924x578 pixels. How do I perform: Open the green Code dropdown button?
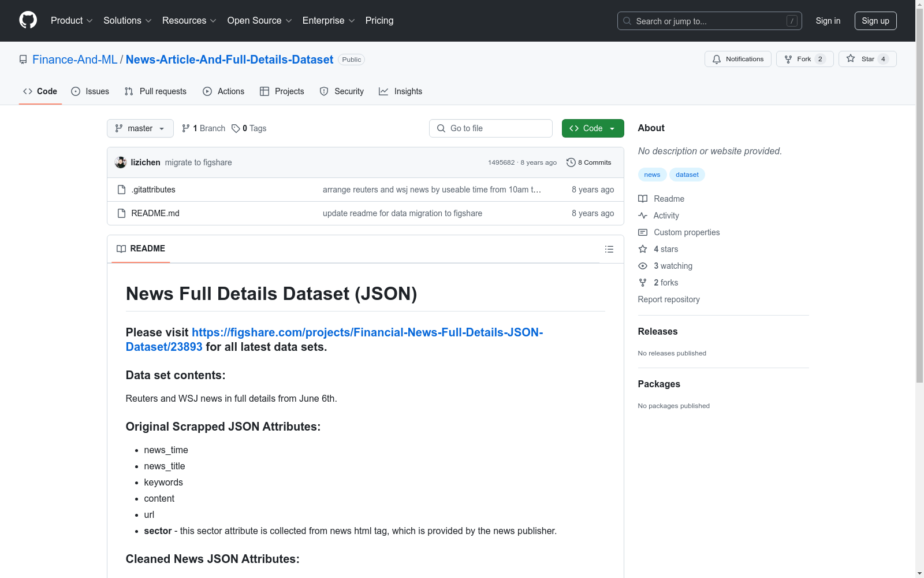tap(593, 128)
